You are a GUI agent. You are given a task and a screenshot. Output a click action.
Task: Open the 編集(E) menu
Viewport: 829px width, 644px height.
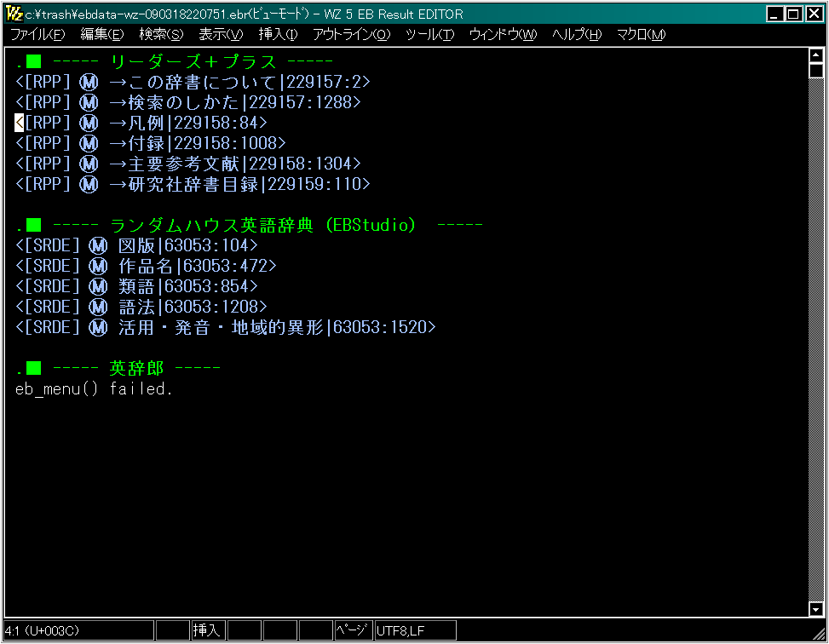pos(101,34)
